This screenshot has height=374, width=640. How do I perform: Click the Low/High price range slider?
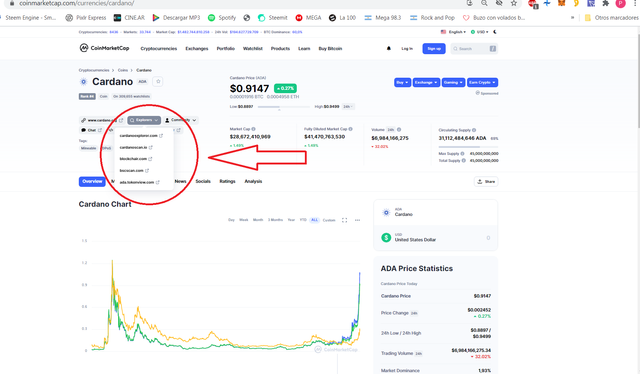tap(284, 107)
